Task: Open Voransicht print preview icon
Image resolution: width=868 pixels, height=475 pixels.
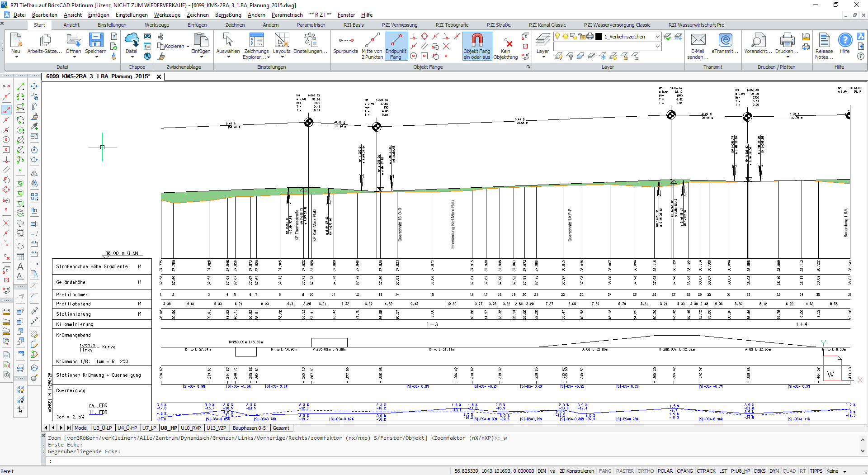Action: pyautogui.click(x=758, y=40)
